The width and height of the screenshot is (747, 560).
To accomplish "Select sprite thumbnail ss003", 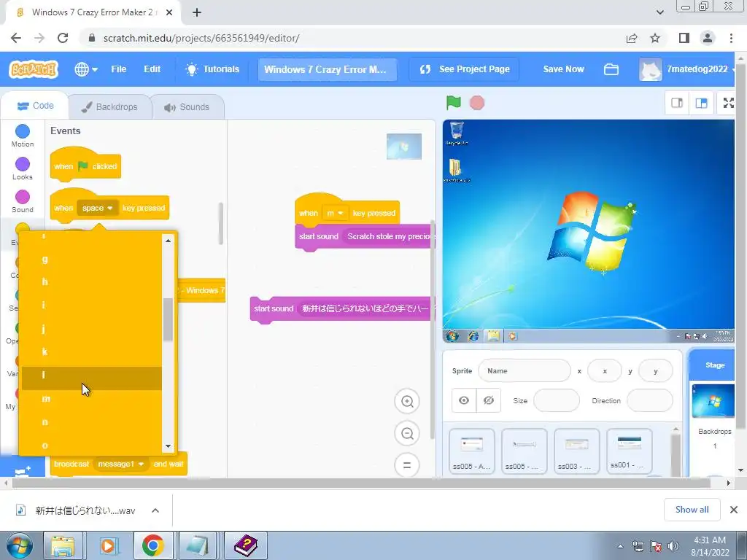I will [576, 451].
